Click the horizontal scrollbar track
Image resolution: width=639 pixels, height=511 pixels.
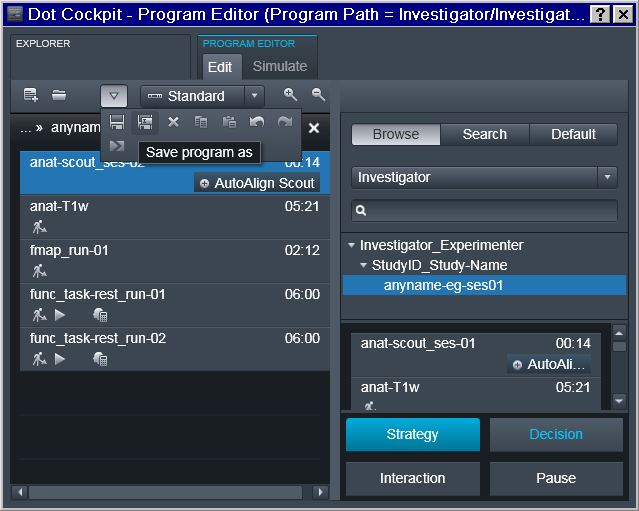pos(165,492)
